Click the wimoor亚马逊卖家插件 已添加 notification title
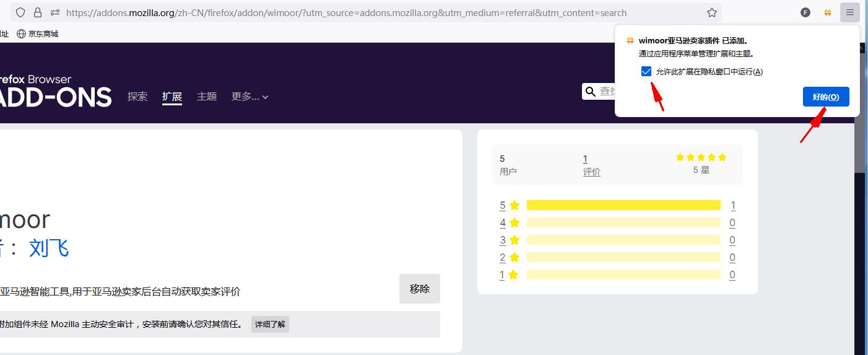Image resolution: width=868 pixels, height=355 pixels. coord(693,41)
